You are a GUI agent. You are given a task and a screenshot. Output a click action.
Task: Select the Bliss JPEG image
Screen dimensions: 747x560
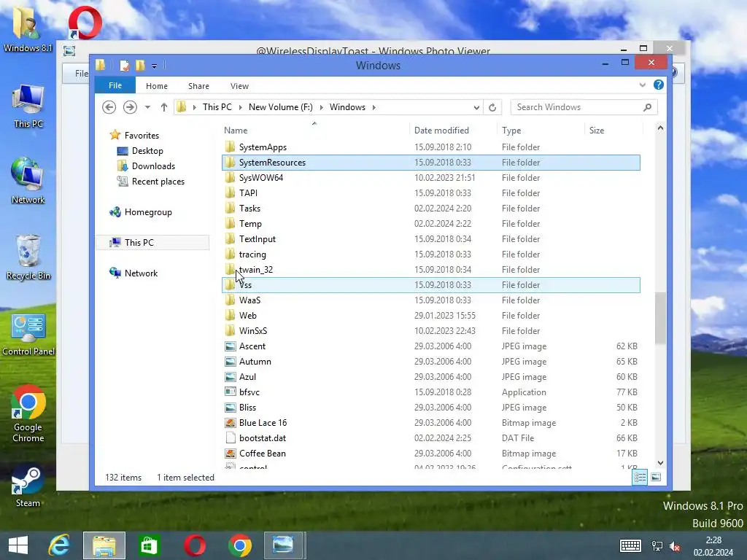pos(431,408)
